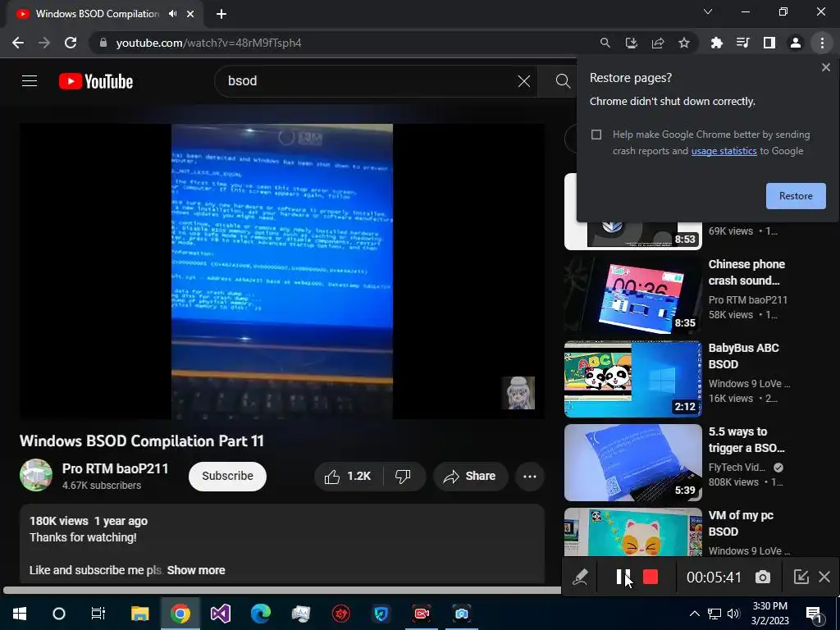
Task: Expand recorder window icon
Action: point(801,577)
